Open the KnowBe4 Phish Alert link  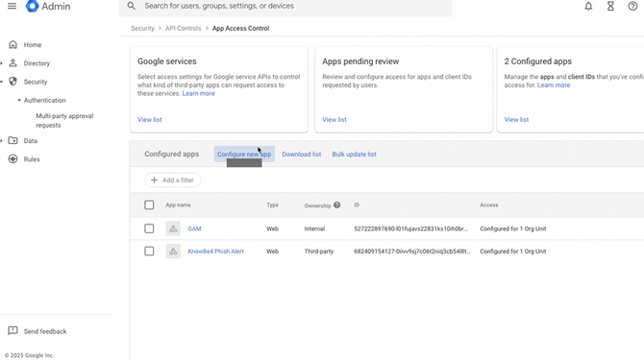pyautogui.click(x=215, y=252)
